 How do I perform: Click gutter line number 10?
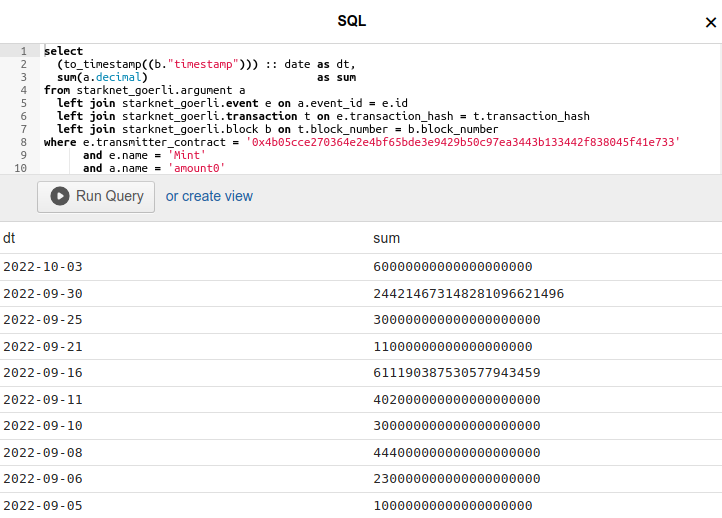click(20, 168)
